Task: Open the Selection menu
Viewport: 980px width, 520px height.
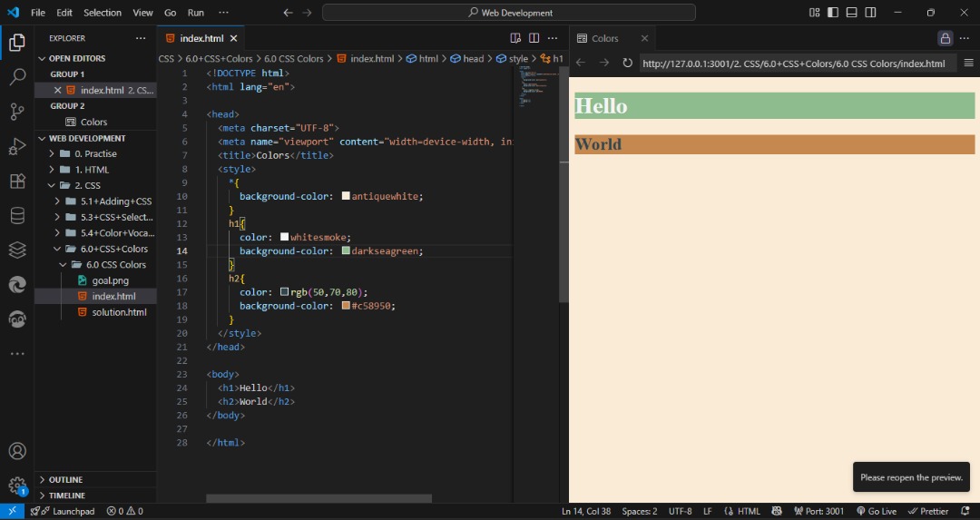Action: click(103, 13)
